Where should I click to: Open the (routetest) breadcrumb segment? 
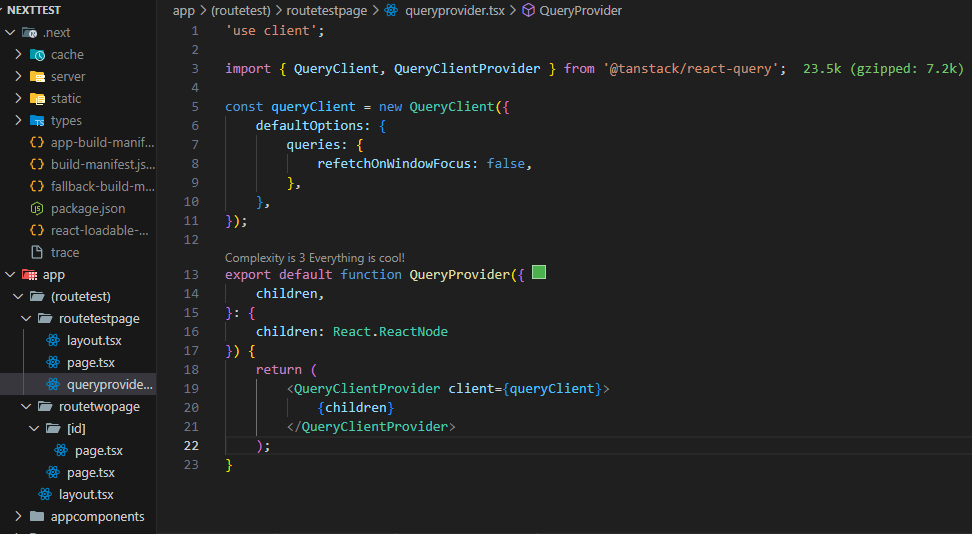[x=241, y=11]
